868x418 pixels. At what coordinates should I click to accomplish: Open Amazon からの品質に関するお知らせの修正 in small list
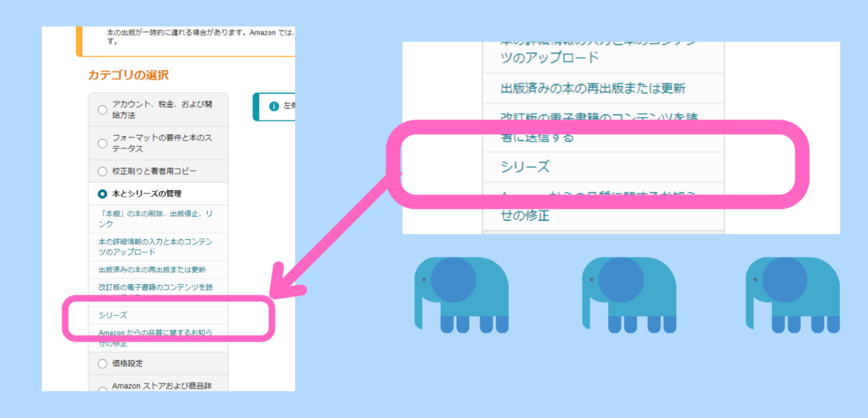(x=156, y=337)
